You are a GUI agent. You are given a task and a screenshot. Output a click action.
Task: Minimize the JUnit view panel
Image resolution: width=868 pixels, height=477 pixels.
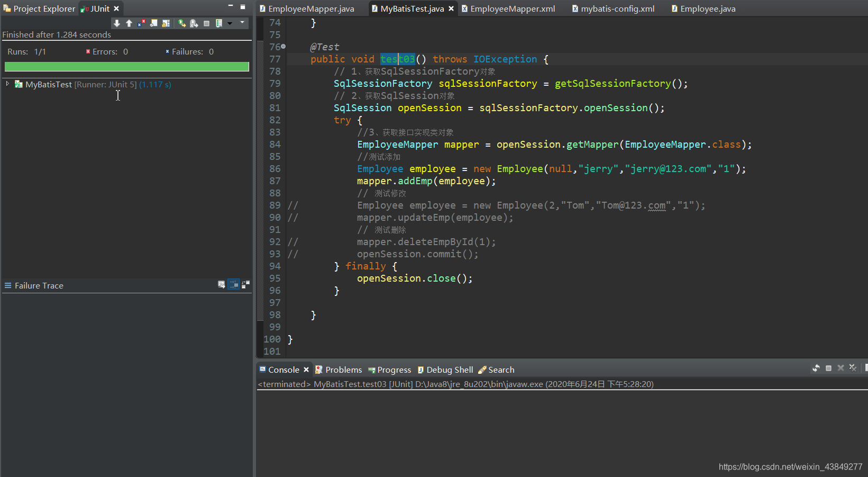click(x=231, y=6)
